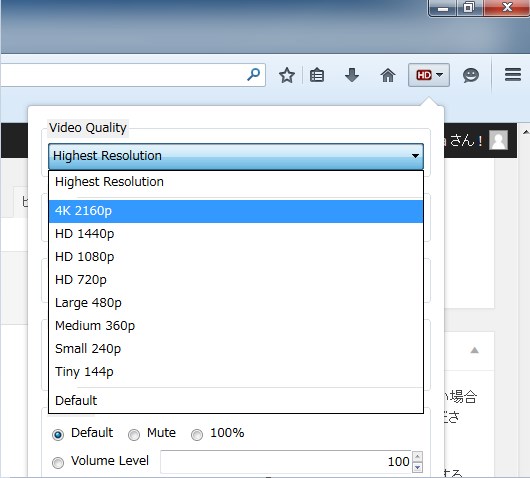Select Default at the list bottom
Viewport: 530px width, 478px height.
[x=236, y=401]
